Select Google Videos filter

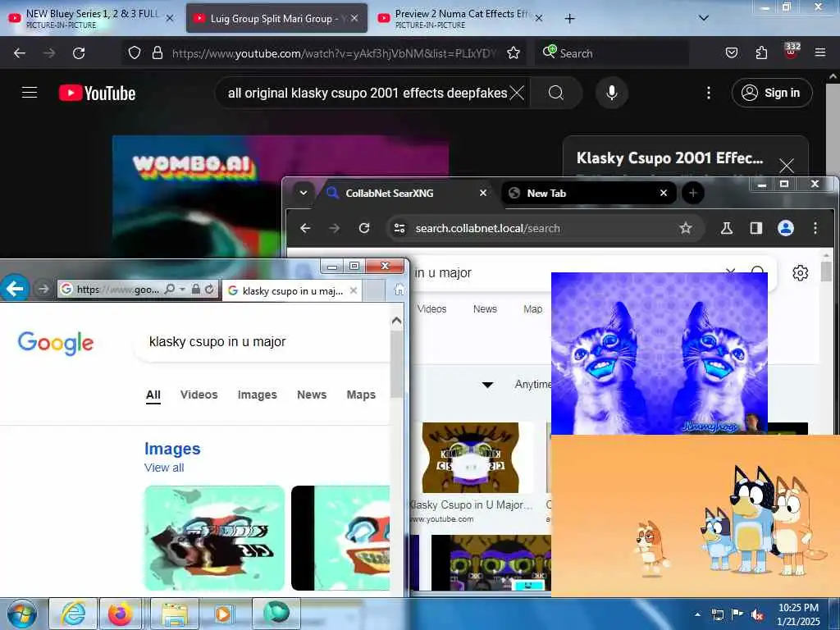point(199,395)
